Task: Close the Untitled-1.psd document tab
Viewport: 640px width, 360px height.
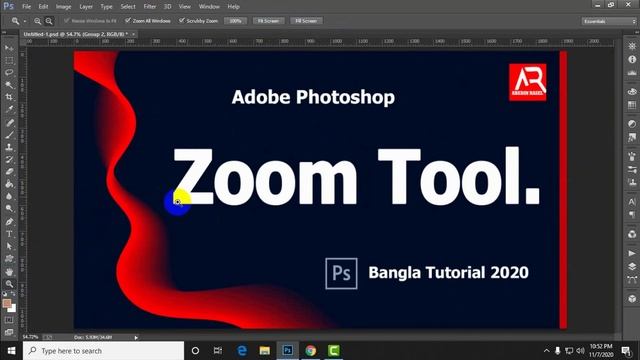Action: pos(133,34)
